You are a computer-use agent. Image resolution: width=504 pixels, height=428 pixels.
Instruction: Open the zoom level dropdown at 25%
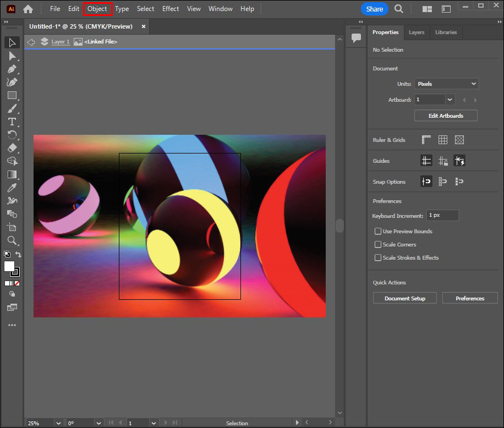[x=58, y=423]
